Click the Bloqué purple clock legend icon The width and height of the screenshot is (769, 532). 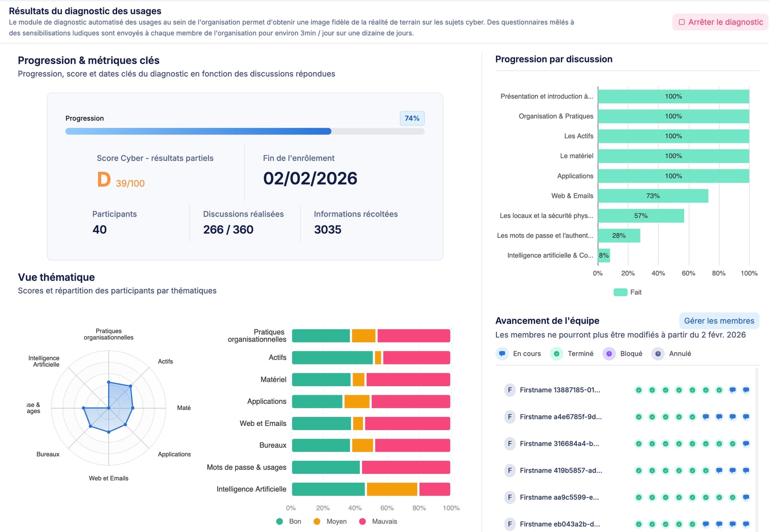609,354
